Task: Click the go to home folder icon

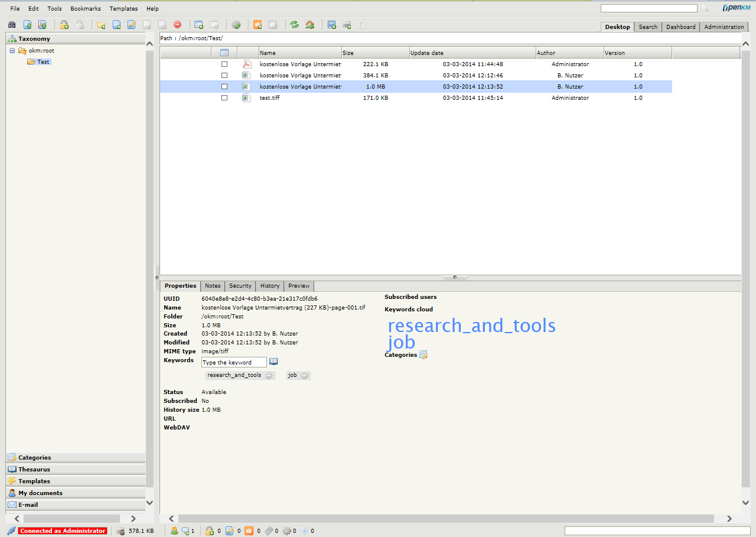Action: (x=309, y=25)
